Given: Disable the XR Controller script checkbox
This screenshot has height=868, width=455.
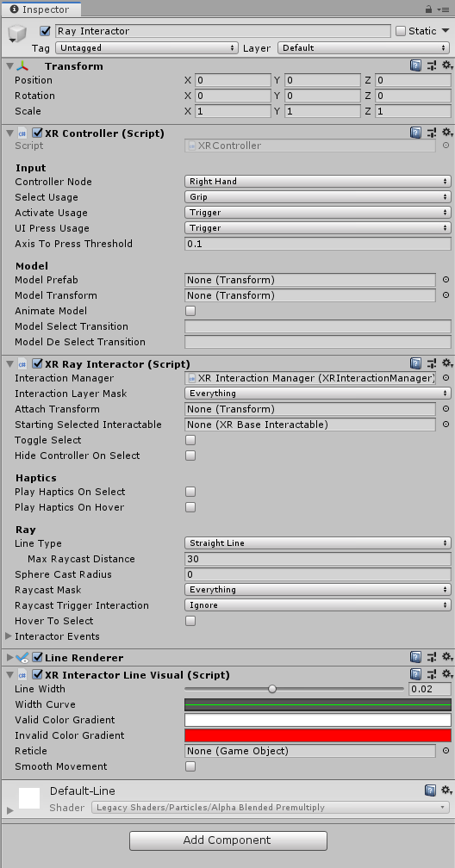Looking at the screenshot, I should 38,133.
